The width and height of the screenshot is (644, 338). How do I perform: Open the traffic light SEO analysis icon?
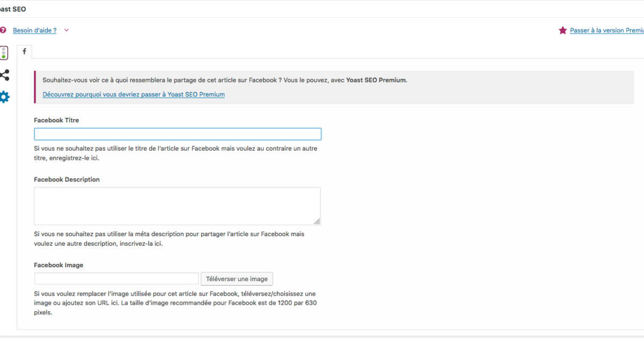pos(4,53)
